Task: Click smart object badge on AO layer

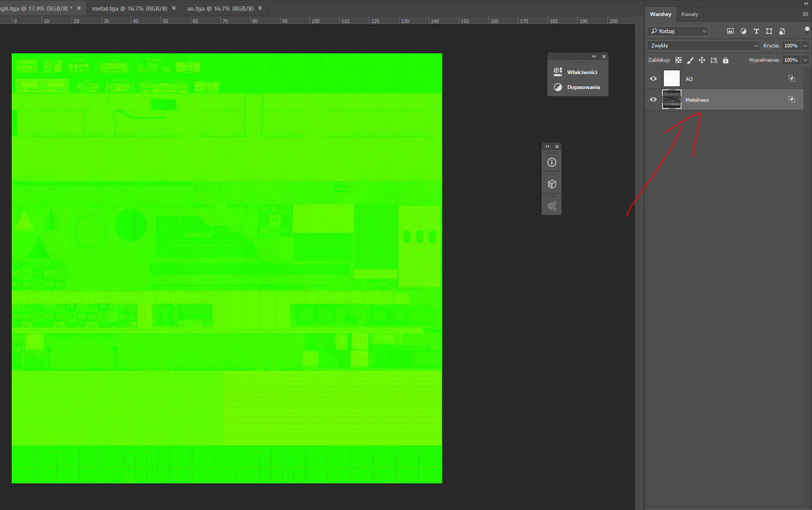Action: tap(792, 78)
